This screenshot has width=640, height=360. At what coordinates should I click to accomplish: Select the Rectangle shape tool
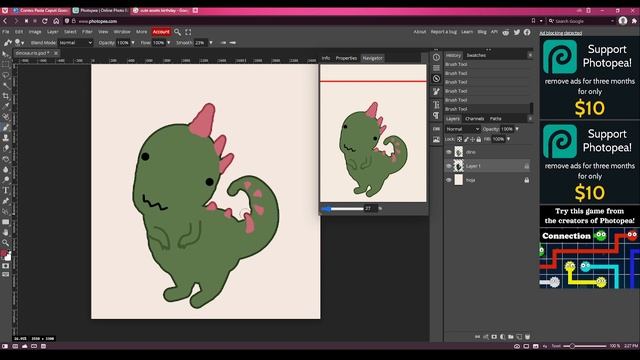(x=5, y=222)
